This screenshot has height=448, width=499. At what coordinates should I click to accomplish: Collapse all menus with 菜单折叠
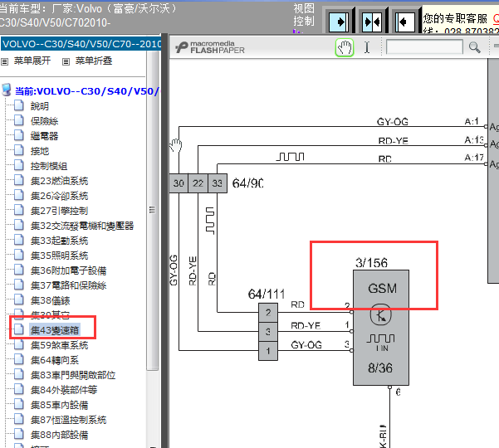(x=93, y=61)
